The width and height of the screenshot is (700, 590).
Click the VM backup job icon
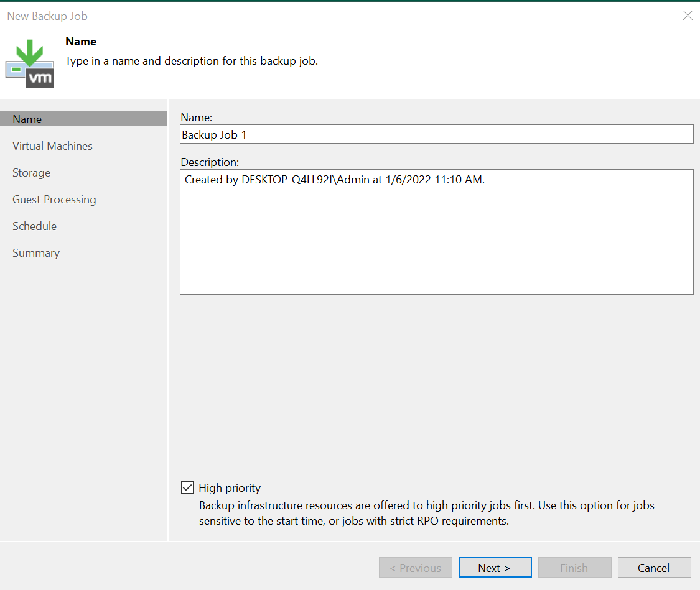click(x=30, y=64)
